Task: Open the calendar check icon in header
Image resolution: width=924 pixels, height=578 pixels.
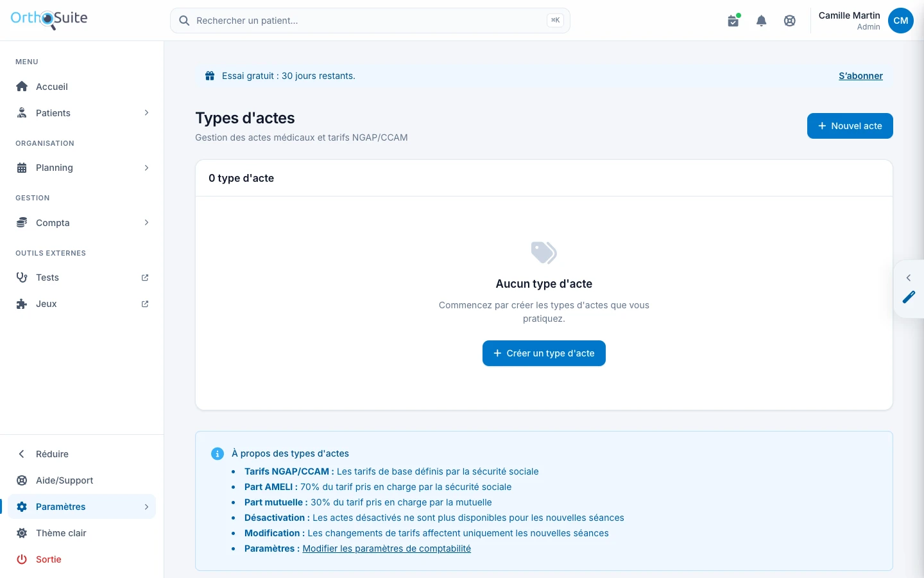Action: click(733, 21)
